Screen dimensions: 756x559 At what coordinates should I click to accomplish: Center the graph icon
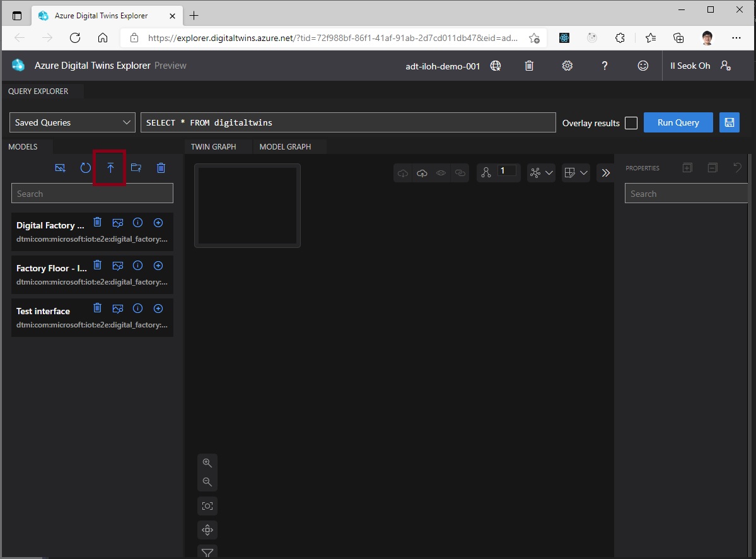[x=207, y=530]
